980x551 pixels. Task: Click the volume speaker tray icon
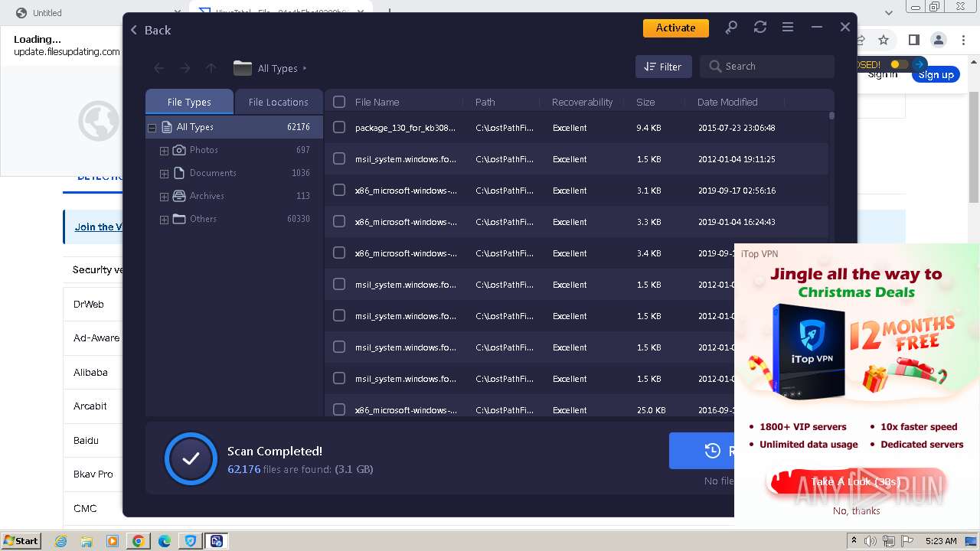tap(871, 541)
